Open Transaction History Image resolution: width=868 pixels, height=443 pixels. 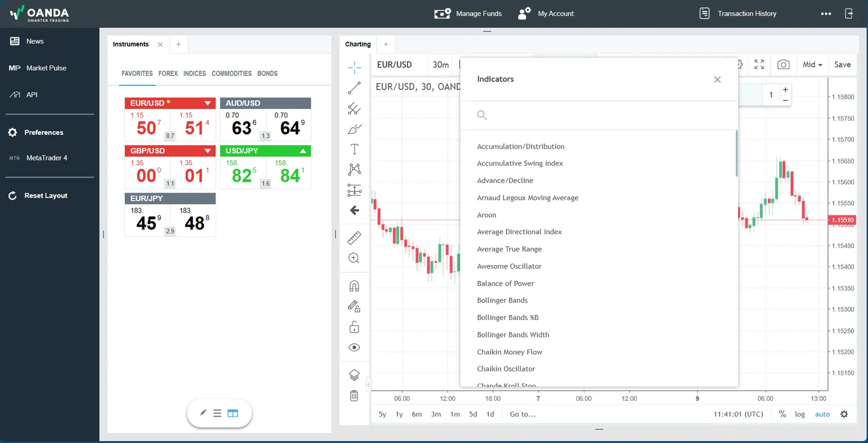tap(738, 14)
